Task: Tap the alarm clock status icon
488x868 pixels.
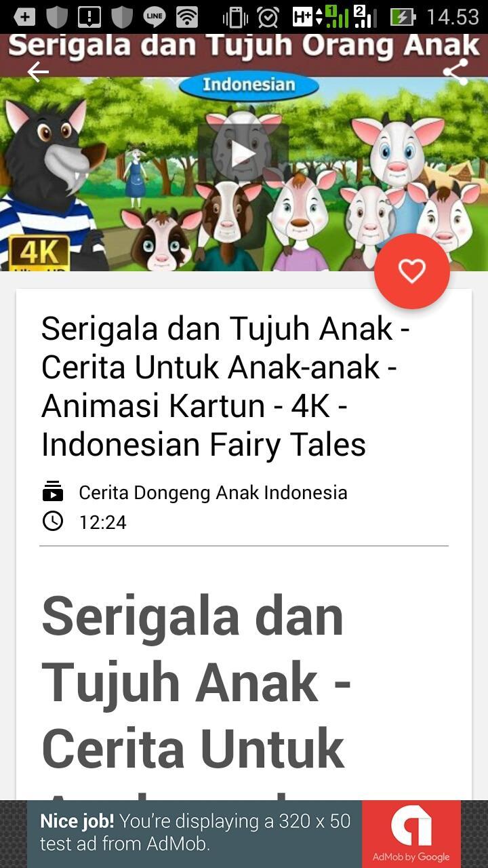Action: click(268, 17)
